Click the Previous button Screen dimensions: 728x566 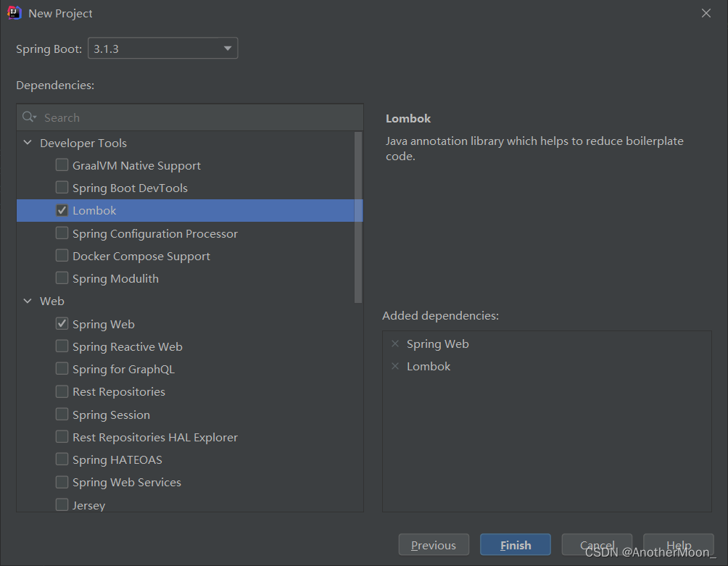point(434,544)
